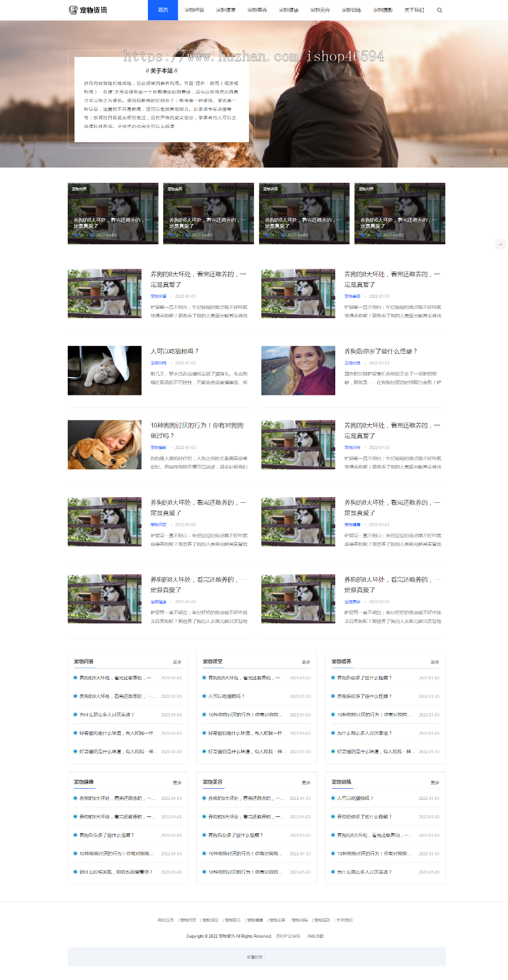Open the 宠物训练 menu in top navigation
The image size is (508, 980).
351,10
